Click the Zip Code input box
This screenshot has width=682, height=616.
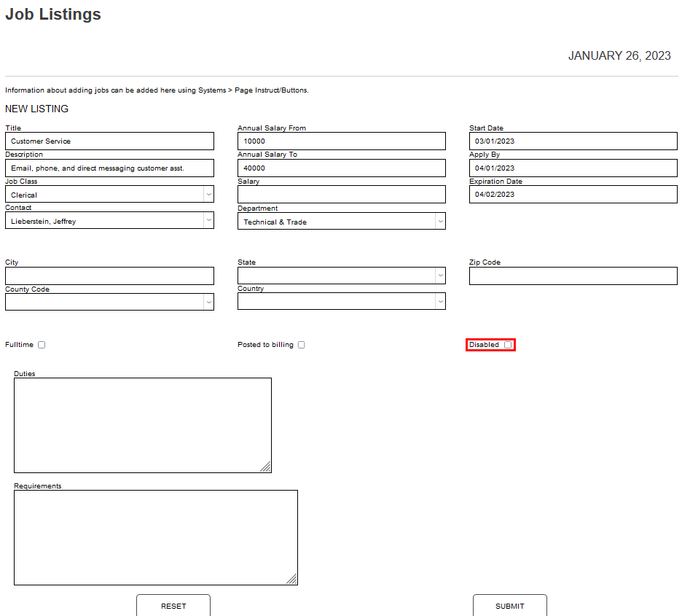pos(573,276)
